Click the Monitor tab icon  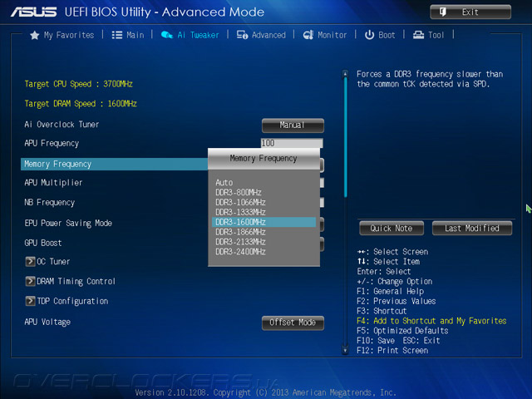point(308,35)
